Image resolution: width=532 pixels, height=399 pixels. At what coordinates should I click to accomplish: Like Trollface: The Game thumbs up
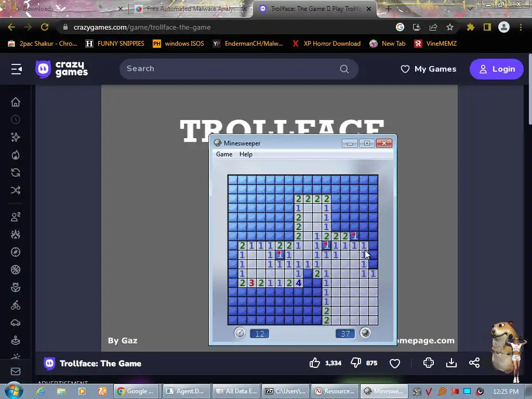click(314, 363)
